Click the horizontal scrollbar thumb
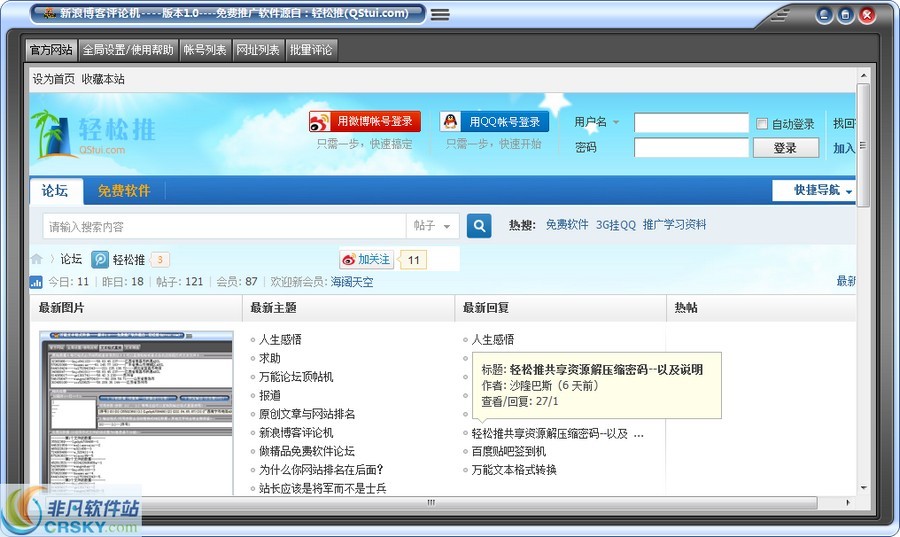900x537 pixels. (430, 503)
